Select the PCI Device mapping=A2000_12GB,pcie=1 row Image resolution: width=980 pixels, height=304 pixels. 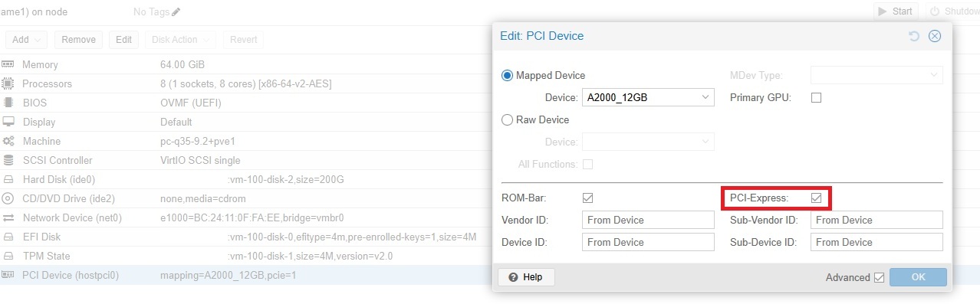coord(245,275)
